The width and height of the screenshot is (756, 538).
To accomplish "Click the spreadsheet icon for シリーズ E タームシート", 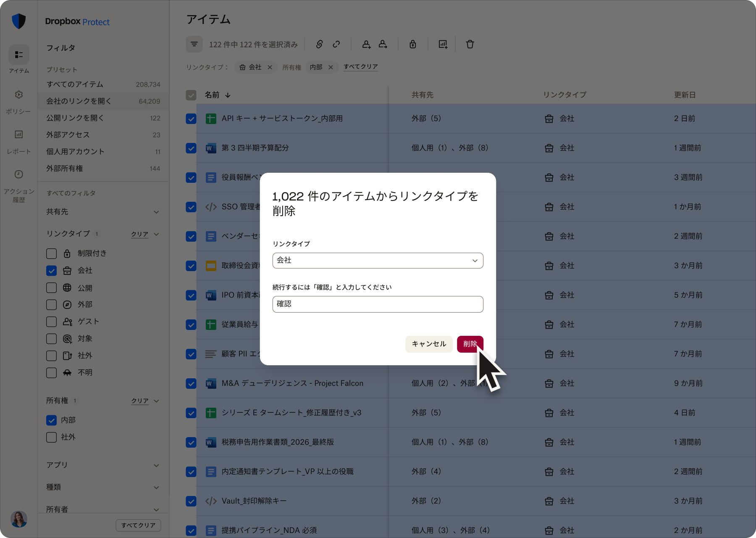I will coord(211,413).
